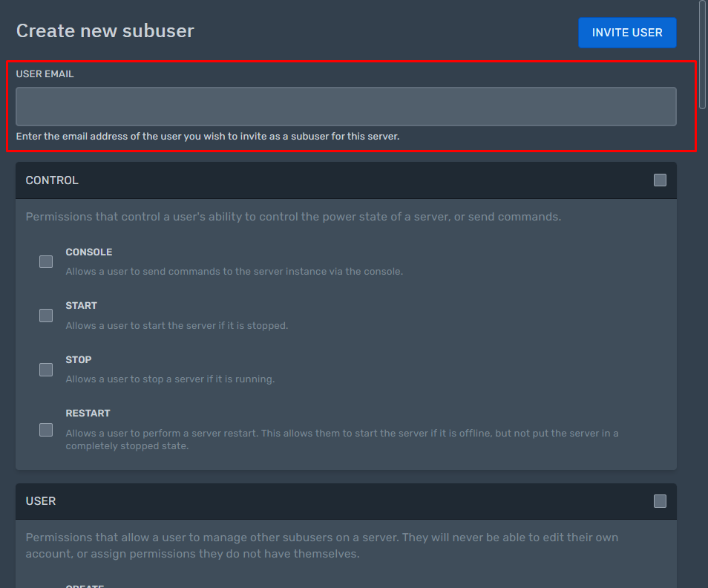Image resolution: width=708 pixels, height=588 pixels.
Task: Click 'Allows a user to perform a server restart' text
Action: pyautogui.click(x=342, y=440)
